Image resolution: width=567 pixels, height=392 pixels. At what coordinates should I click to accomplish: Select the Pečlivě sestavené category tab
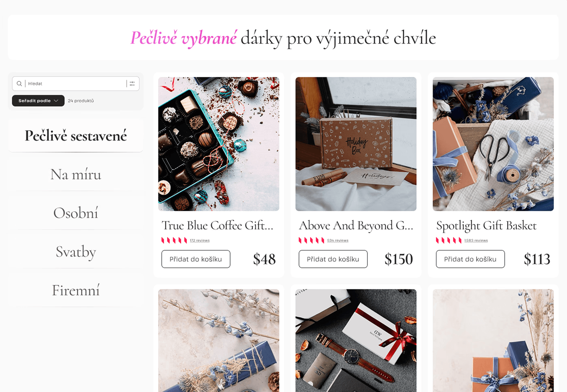tap(76, 136)
